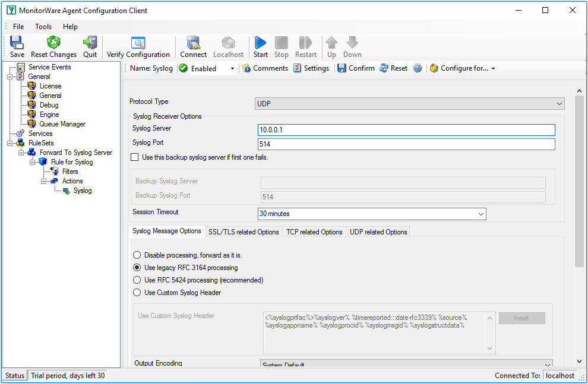The width and height of the screenshot is (588, 384).
Task: Switch to Syslog Message Options tab
Action: [x=167, y=231]
